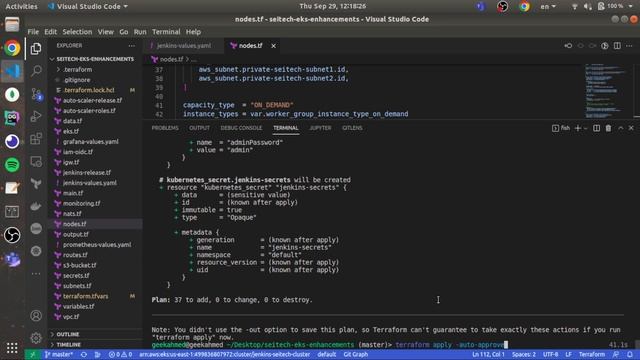Click the Git Graph status bar button
Viewport: 640px width, 360px height.
[x=356, y=354]
